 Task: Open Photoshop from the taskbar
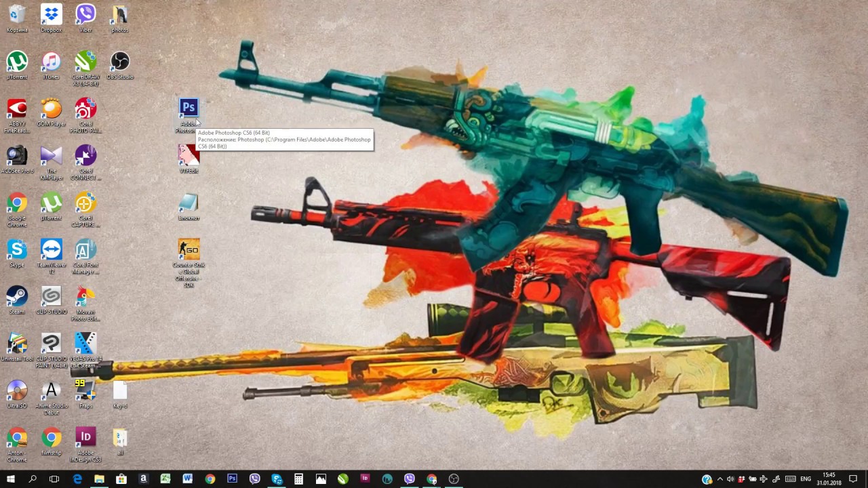point(232,479)
